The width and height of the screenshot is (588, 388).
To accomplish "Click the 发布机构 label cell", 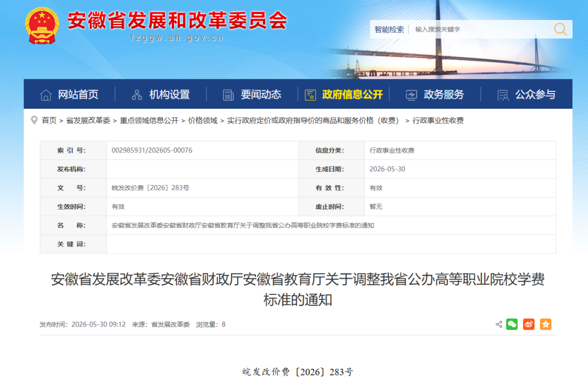I will pos(73,169).
